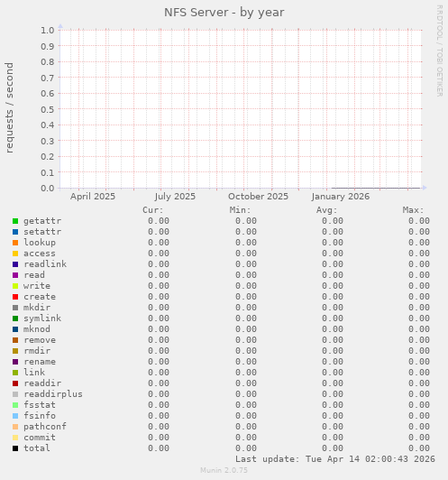Click the January 2026 axis label

[x=341, y=196]
